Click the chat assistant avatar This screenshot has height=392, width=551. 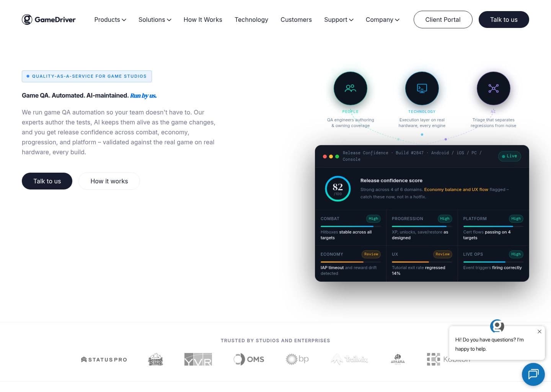[x=497, y=326]
